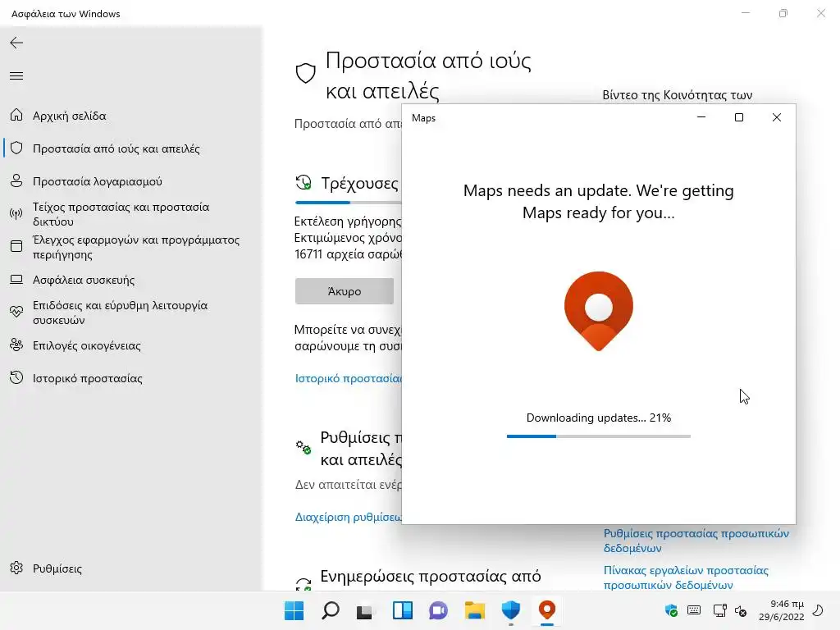
Task: Select Προστασία από ιούς και απειλές in sidebar
Action: 116,148
